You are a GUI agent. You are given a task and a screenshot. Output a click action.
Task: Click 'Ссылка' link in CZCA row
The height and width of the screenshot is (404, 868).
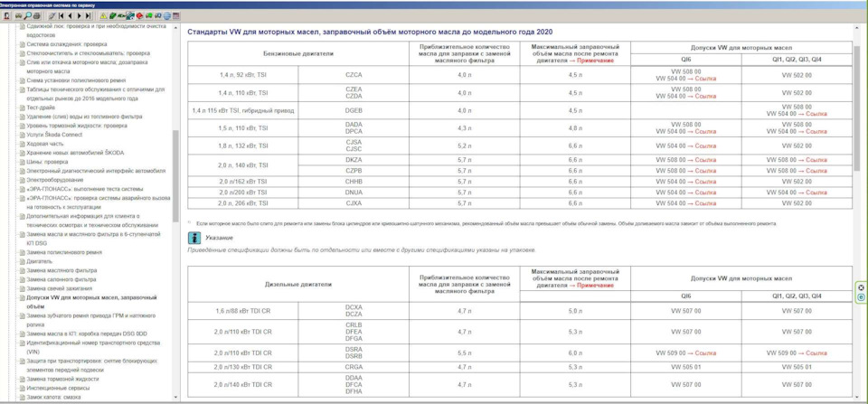[705, 79]
